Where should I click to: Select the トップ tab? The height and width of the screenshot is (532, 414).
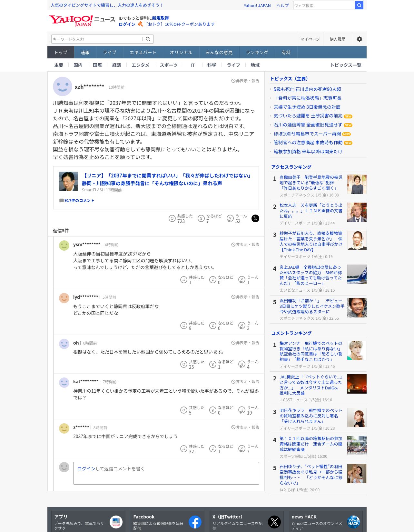click(x=61, y=52)
